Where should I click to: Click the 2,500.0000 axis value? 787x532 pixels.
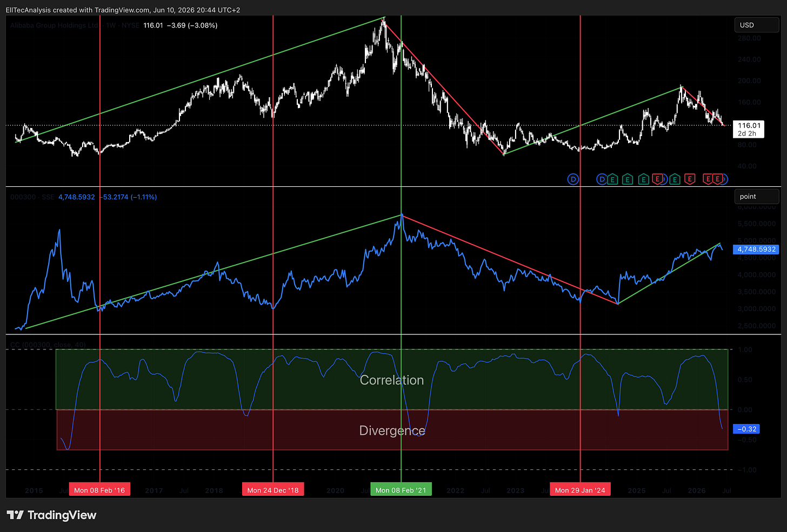click(x=757, y=326)
